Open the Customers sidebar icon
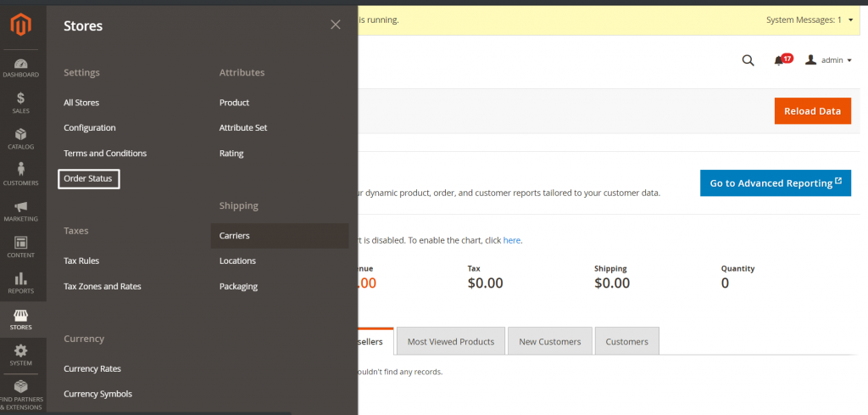Image resolution: width=868 pixels, height=415 pixels. tap(21, 175)
